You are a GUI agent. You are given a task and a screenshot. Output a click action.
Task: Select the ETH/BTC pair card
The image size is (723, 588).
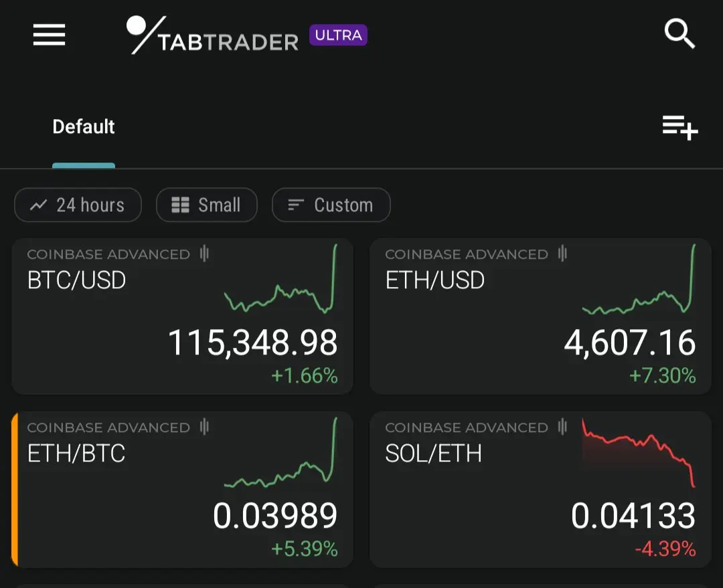(182, 490)
